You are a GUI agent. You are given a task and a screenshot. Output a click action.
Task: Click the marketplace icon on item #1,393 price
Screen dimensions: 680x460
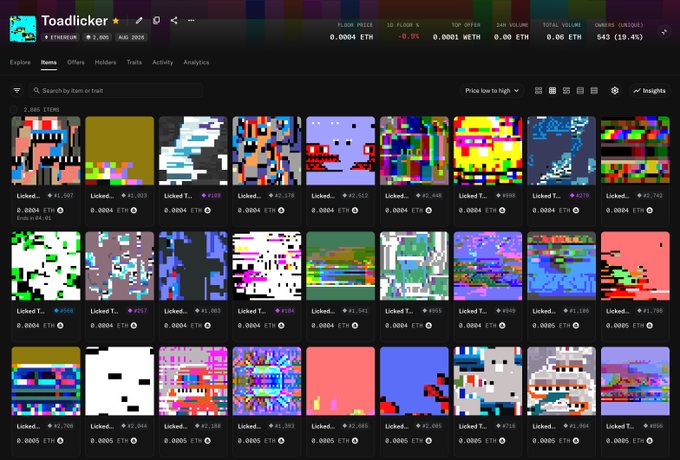tap(281, 441)
